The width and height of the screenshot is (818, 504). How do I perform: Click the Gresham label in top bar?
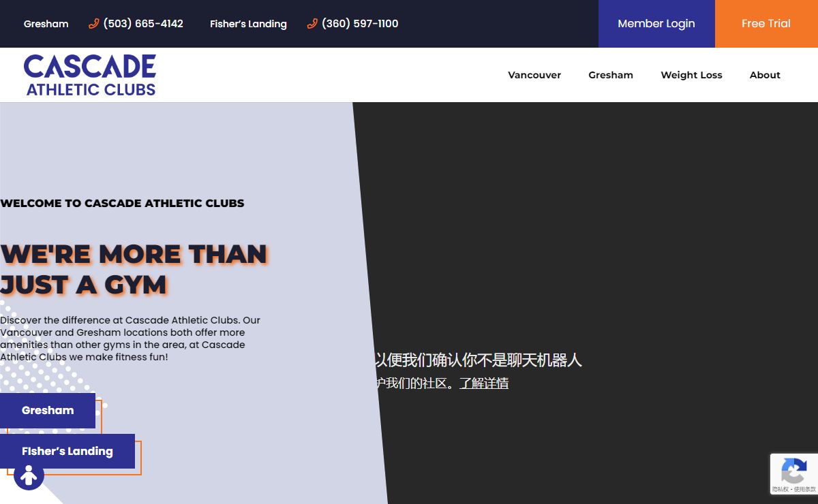coord(46,24)
